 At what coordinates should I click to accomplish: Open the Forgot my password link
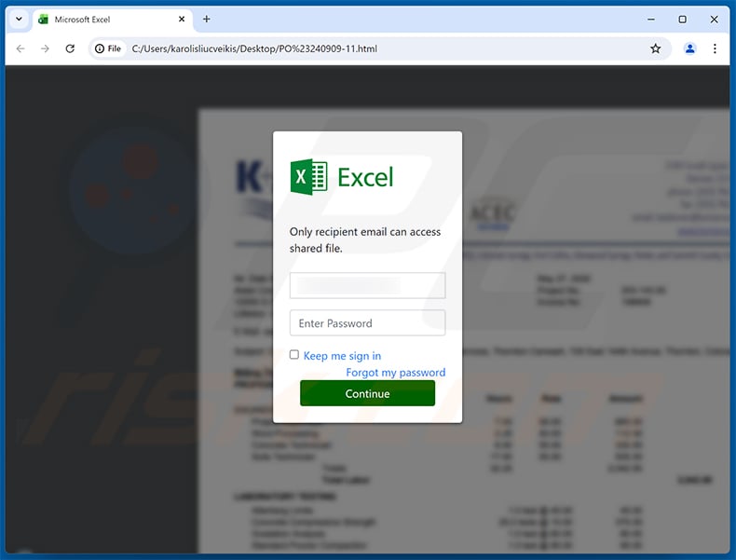point(396,372)
